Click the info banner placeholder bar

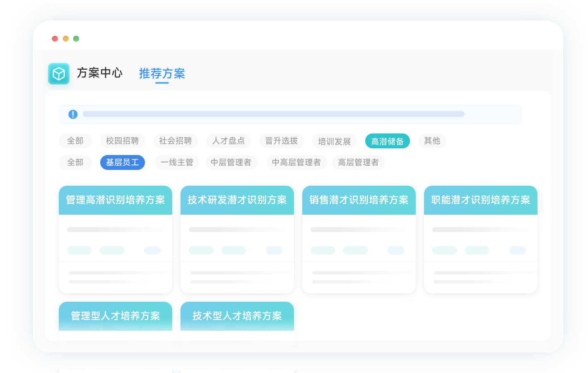pos(273,114)
